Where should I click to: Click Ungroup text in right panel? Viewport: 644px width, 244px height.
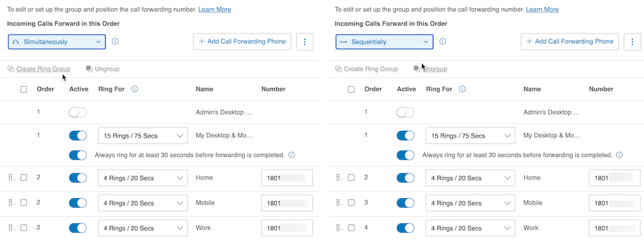coord(435,69)
